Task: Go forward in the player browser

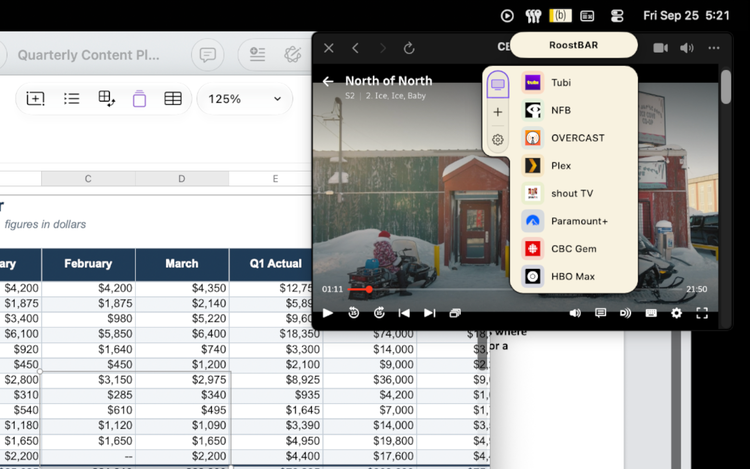Action: coord(382,48)
